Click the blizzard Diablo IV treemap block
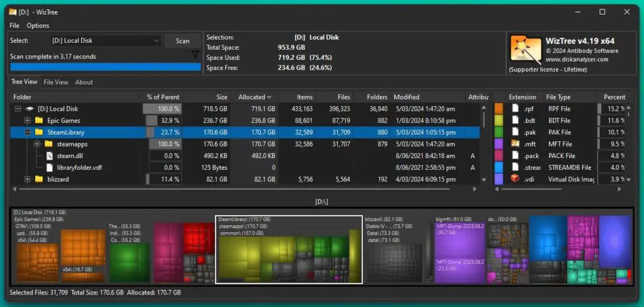Viewport: 644px width, 307px height. [394, 253]
